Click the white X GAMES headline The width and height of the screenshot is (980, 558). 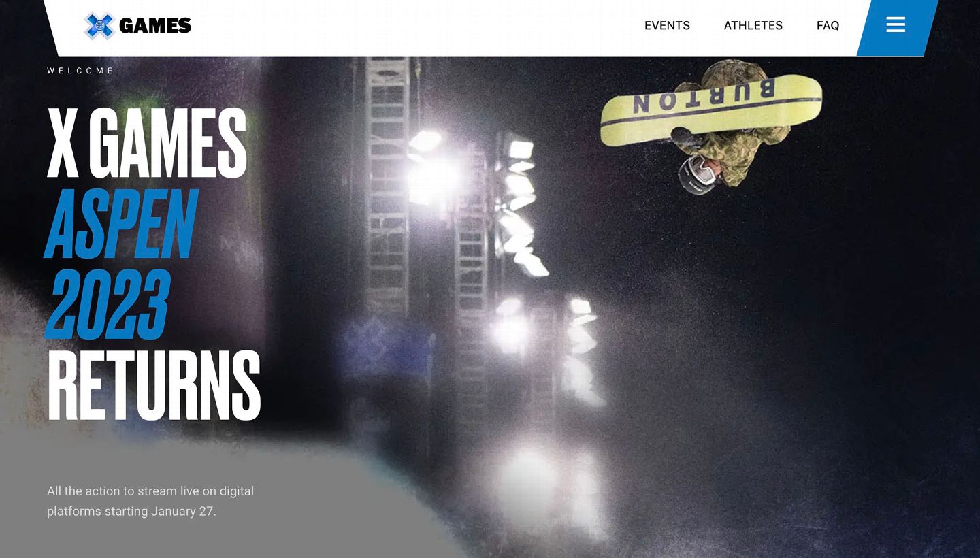pos(147,143)
